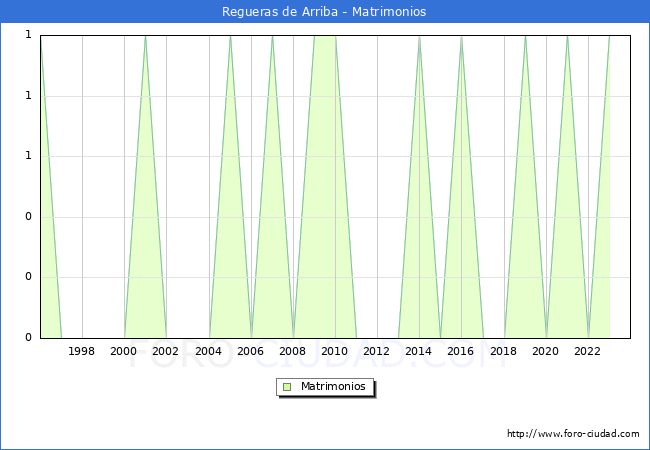Click the 2018 x-axis label

503,351
